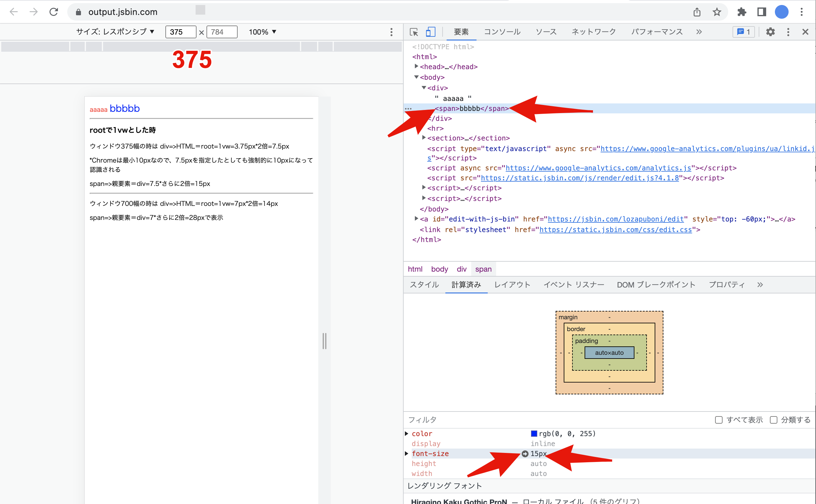Click the dimension rotate x icon

pos(201,32)
